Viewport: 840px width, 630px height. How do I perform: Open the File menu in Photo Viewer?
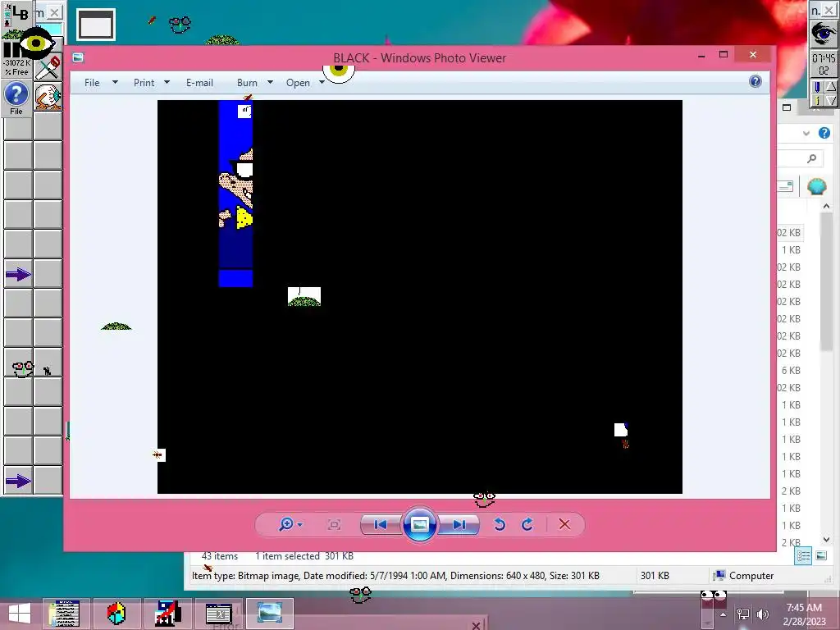click(x=92, y=83)
